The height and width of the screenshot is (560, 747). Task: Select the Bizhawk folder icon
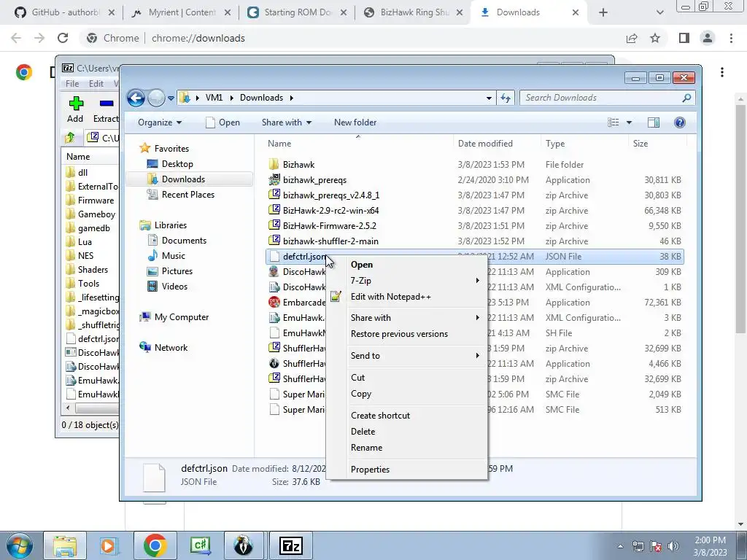point(274,165)
